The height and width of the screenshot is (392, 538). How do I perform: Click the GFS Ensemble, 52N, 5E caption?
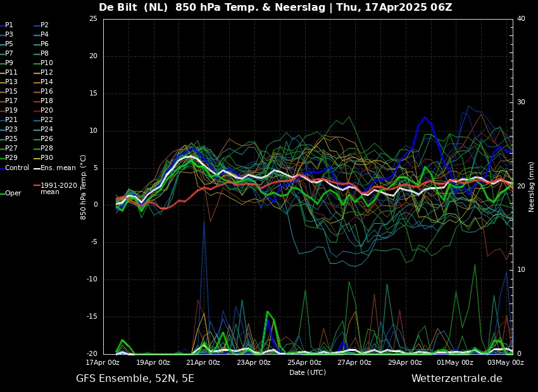point(135,379)
